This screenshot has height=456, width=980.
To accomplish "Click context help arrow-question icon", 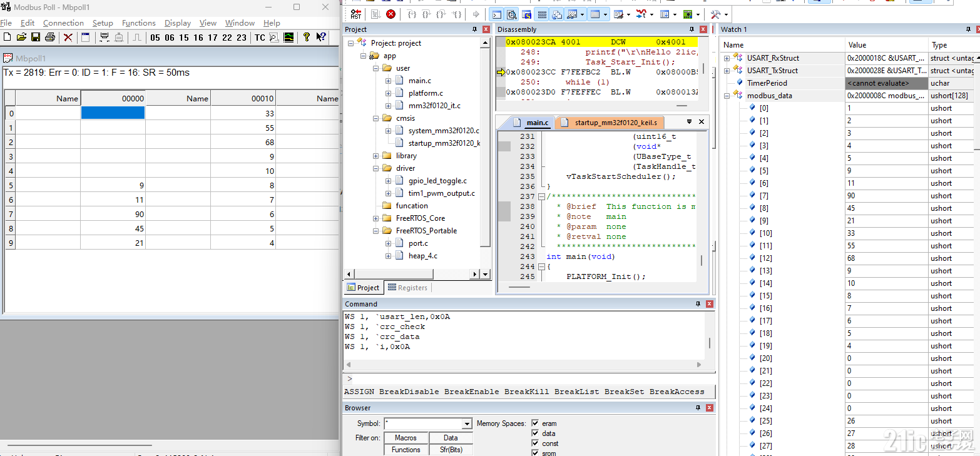I will [x=321, y=38].
